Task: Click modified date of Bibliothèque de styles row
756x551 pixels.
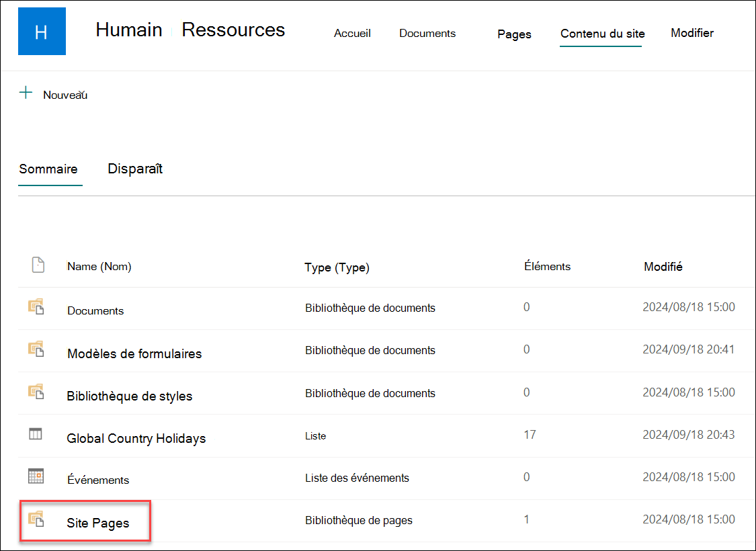Action: (x=689, y=392)
